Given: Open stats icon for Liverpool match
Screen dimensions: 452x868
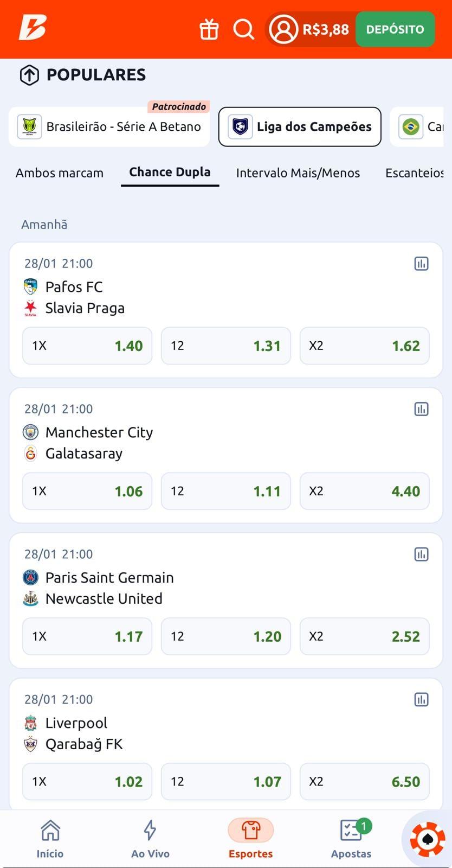Looking at the screenshot, I should 421,699.
